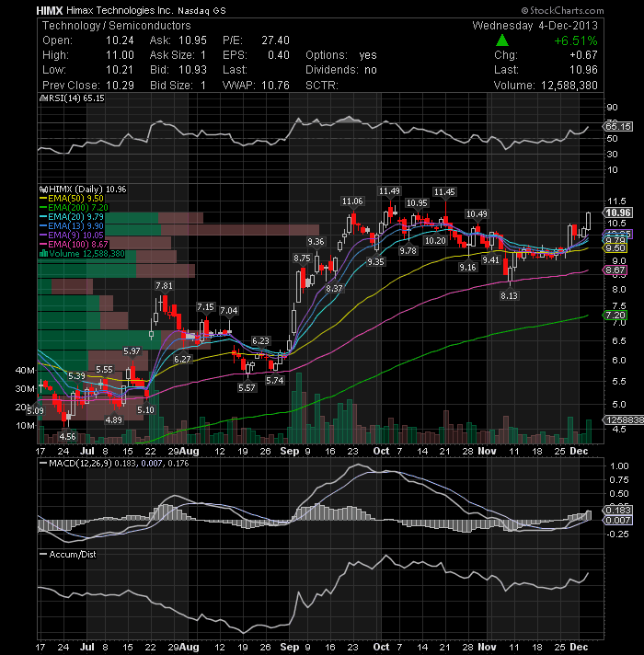The height and width of the screenshot is (655, 644).
Task: Click the 8.67 pink EMA axis tag
Action: pyautogui.click(x=615, y=270)
